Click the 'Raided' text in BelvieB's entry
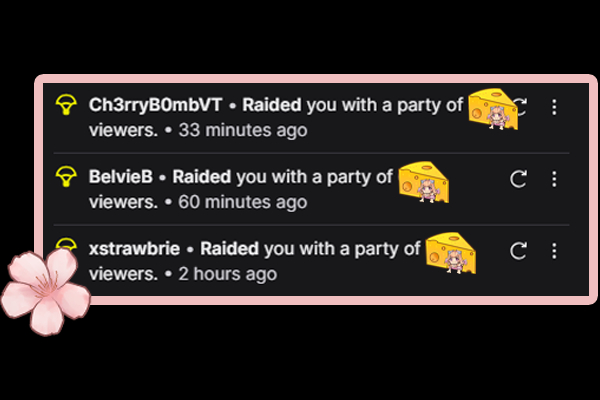 202,177
